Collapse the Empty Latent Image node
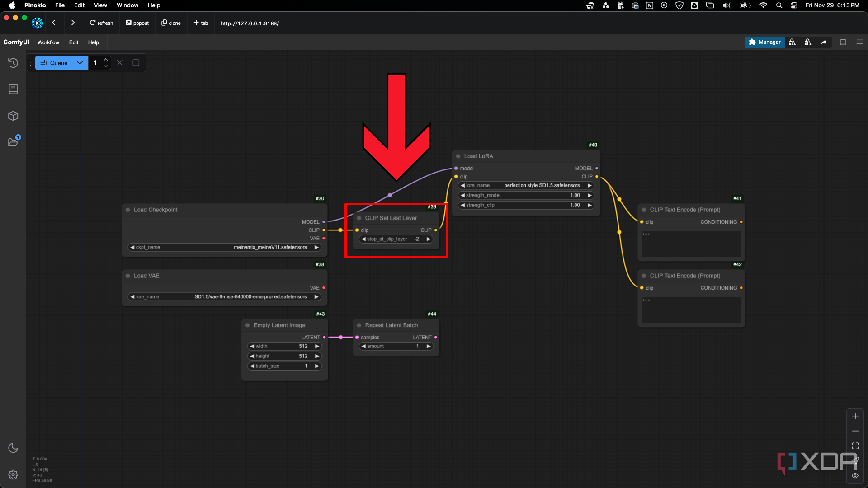 [247, 325]
